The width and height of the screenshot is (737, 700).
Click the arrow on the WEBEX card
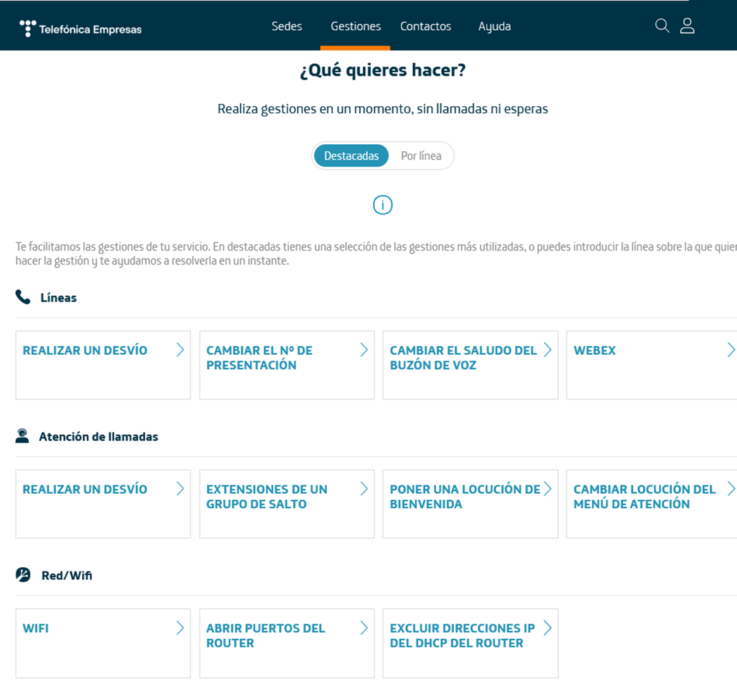point(731,350)
